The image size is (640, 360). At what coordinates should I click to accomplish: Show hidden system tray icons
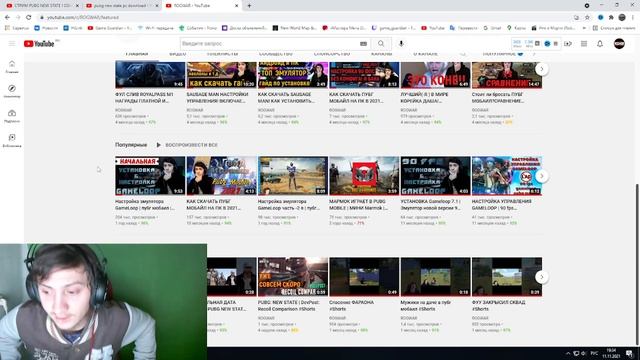pos(568,353)
